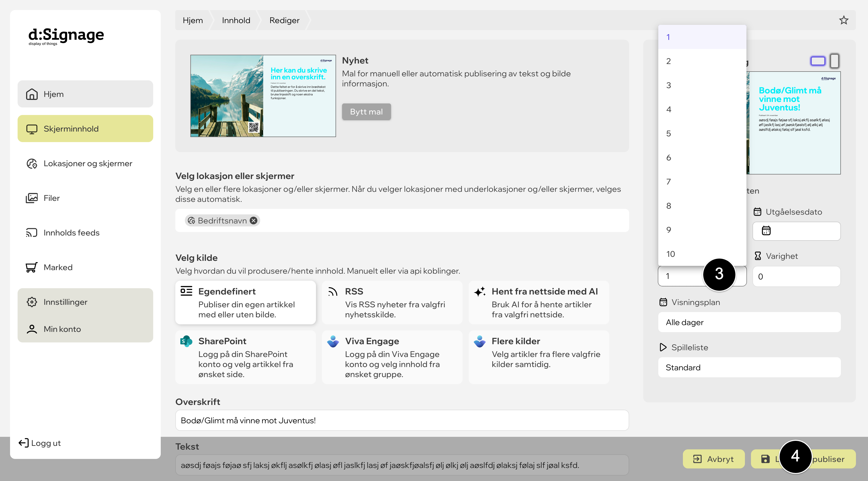868x481 pixels.
Task: Click the location selection field
Action: point(402,221)
